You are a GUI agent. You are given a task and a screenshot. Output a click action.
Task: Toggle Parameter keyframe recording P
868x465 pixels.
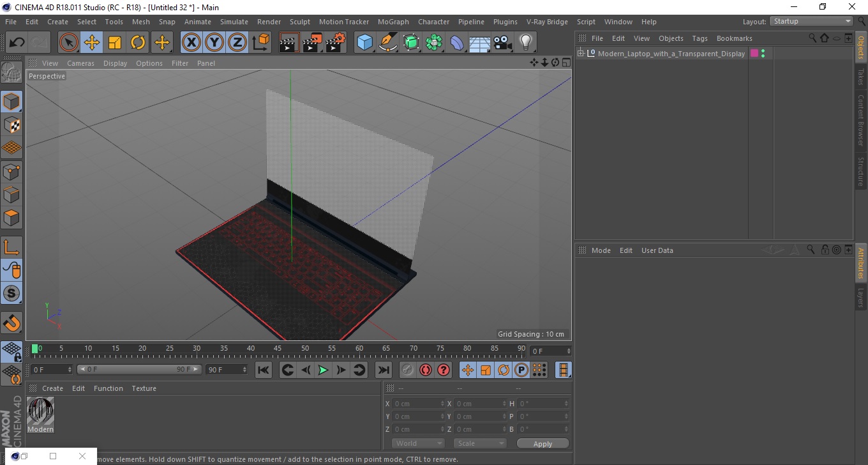click(521, 370)
